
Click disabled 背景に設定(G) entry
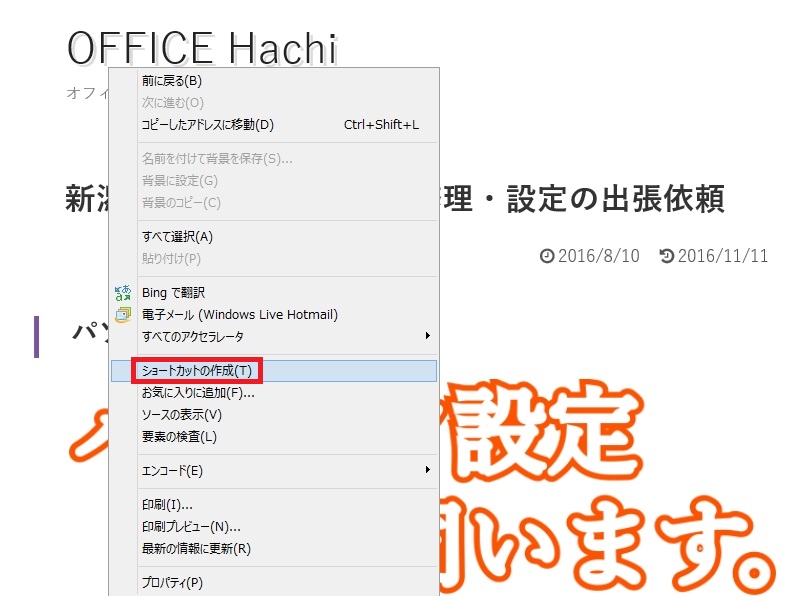(274, 180)
